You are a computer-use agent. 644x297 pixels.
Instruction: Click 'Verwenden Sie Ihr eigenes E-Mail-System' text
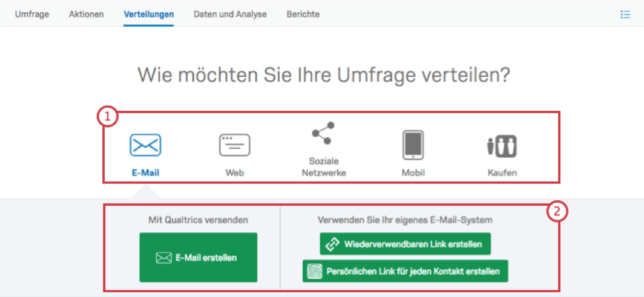point(405,220)
